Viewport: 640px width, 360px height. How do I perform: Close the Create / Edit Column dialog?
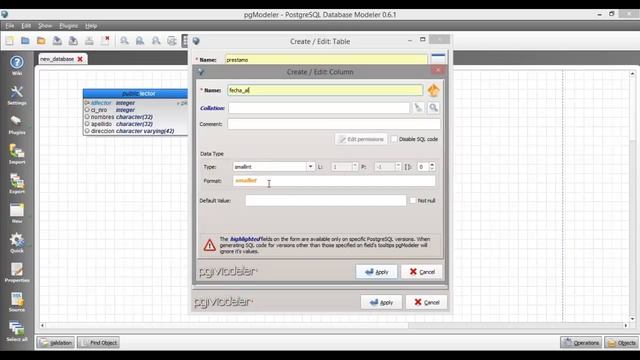(x=438, y=70)
